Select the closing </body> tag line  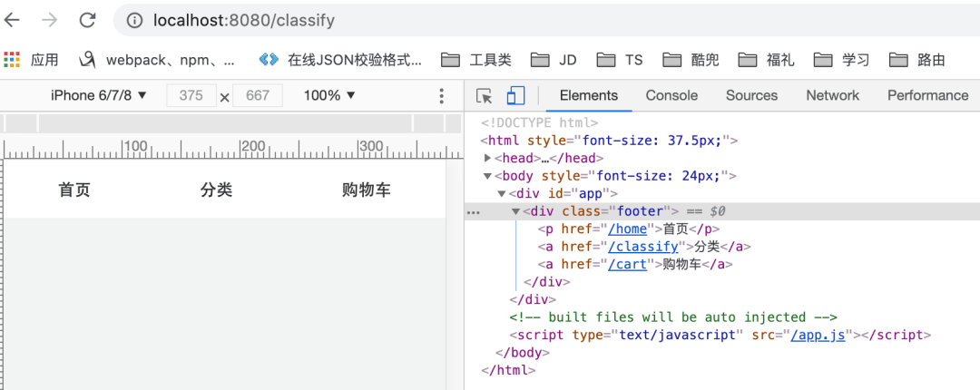tap(523, 353)
